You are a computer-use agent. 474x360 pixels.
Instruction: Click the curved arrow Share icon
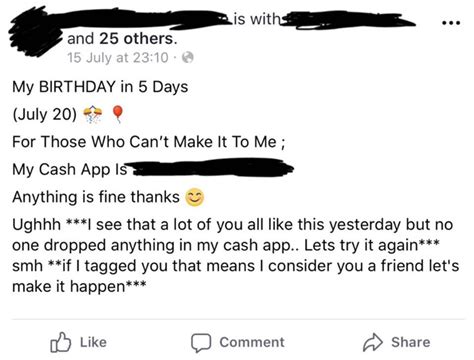pyautogui.click(x=373, y=342)
